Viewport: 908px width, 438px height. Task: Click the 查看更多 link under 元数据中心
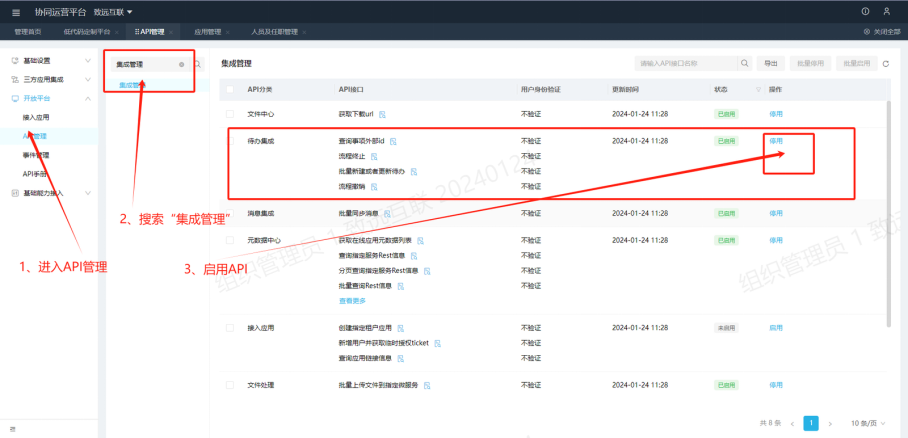[353, 300]
